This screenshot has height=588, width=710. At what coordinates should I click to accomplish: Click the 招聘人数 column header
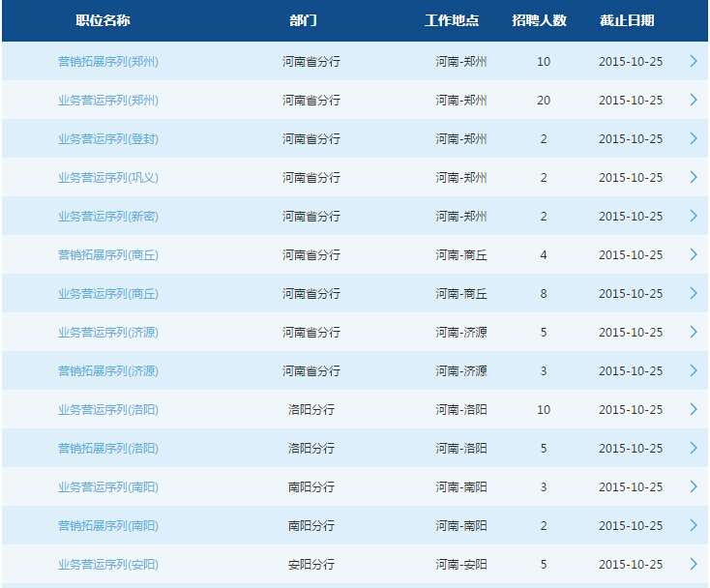(539, 20)
